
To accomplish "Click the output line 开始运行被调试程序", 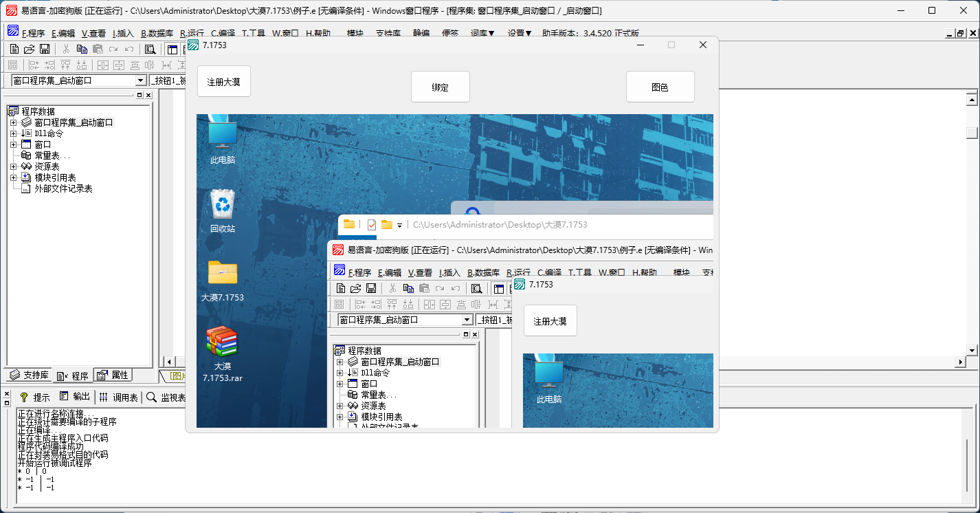I will tap(54, 463).
